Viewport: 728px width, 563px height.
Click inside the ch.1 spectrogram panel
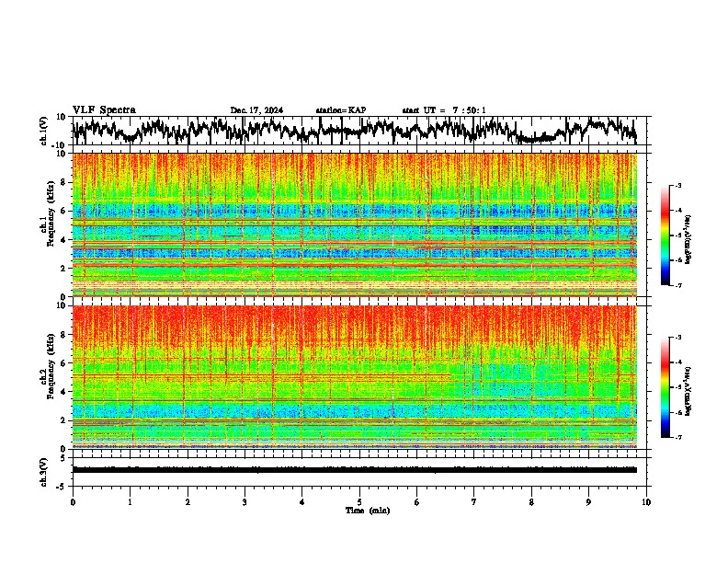click(x=355, y=224)
